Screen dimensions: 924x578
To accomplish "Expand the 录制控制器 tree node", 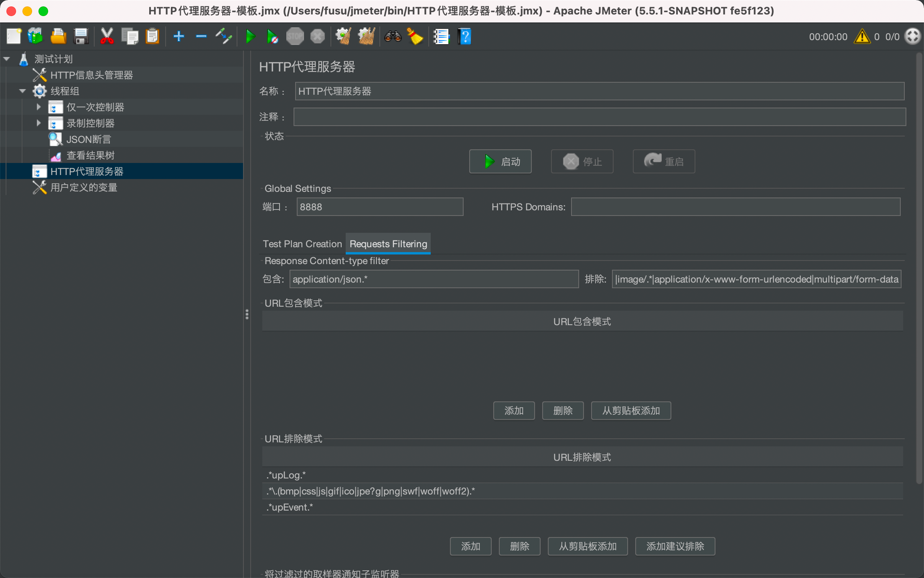I will point(38,123).
